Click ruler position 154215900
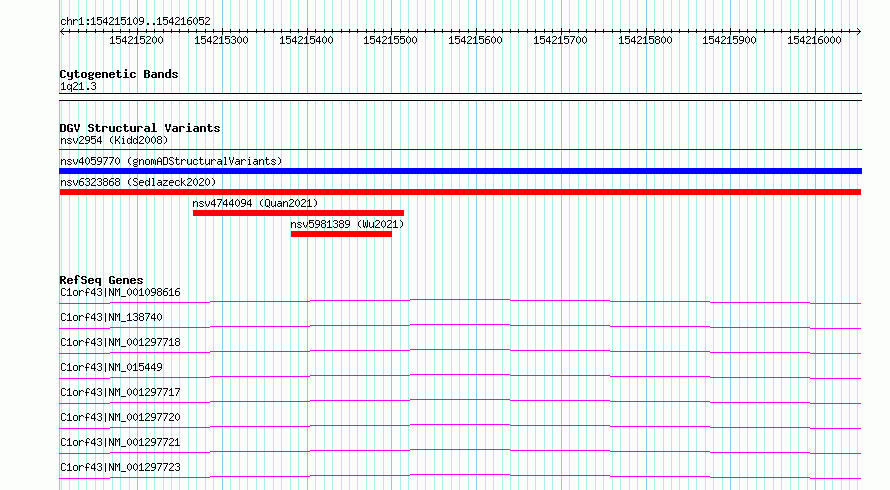The width and height of the screenshot is (890, 490). pos(729,40)
